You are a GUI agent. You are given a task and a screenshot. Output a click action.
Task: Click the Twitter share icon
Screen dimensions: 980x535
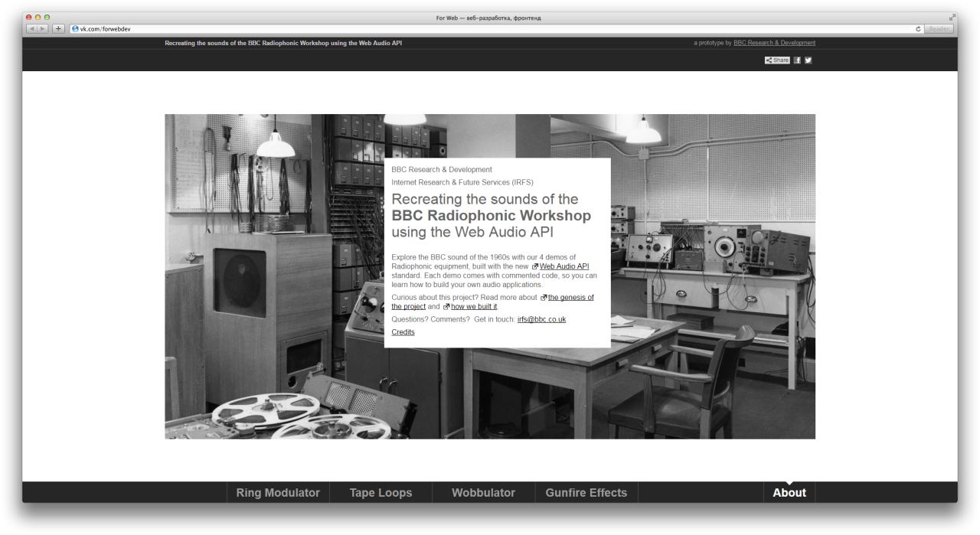(808, 60)
